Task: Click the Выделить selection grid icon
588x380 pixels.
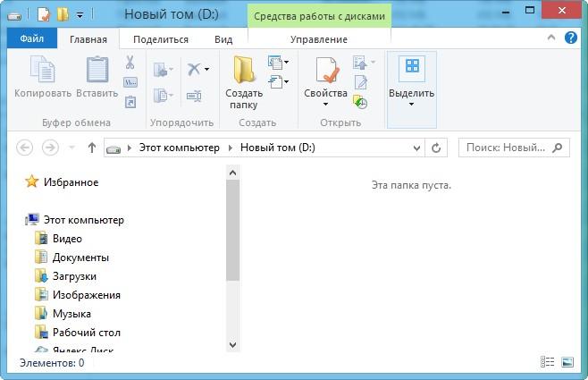Action: click(x=412, y=66)
